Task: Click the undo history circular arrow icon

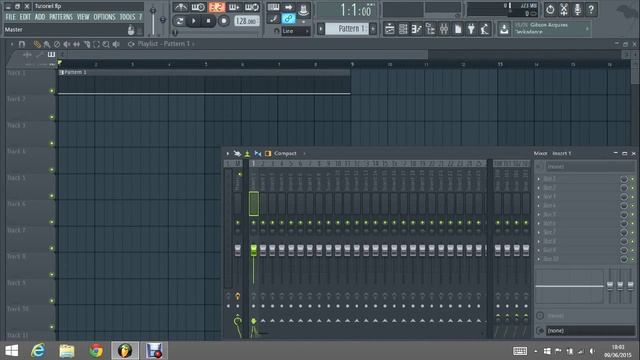Action: 550,9
